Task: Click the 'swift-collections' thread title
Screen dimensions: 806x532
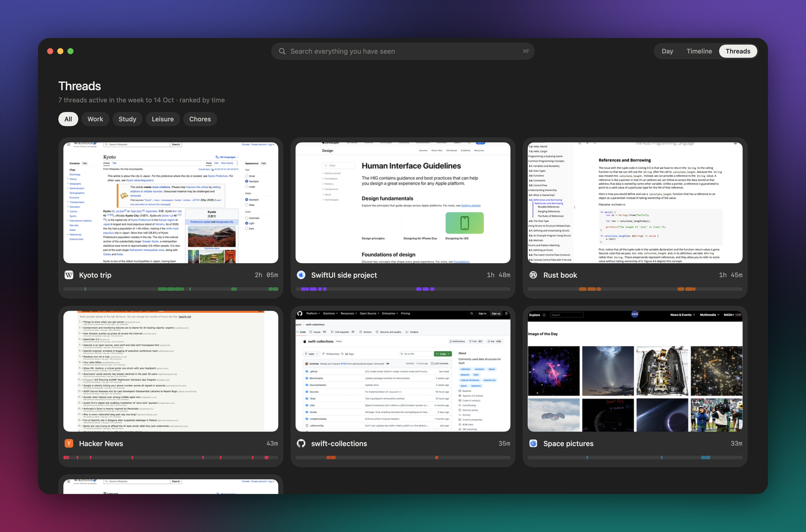Action: 339,444
